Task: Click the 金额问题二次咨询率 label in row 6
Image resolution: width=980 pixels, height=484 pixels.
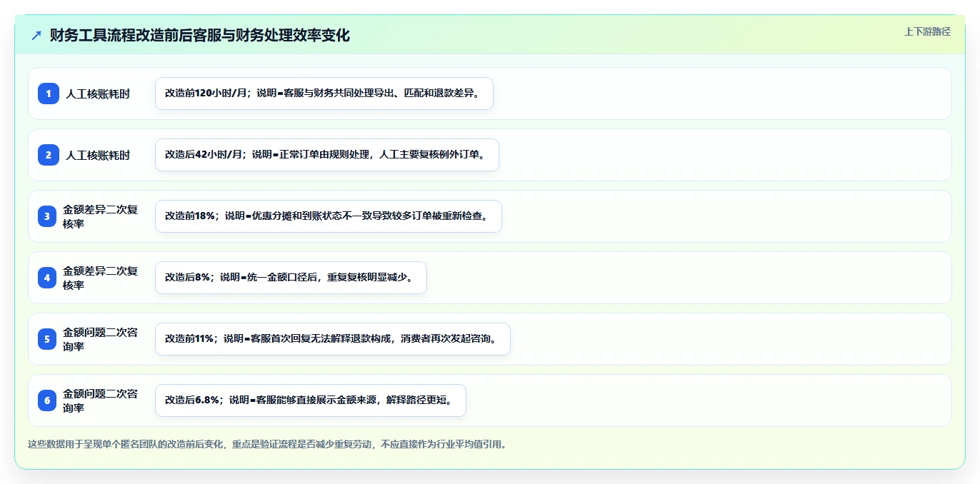Action: [101, 400]
